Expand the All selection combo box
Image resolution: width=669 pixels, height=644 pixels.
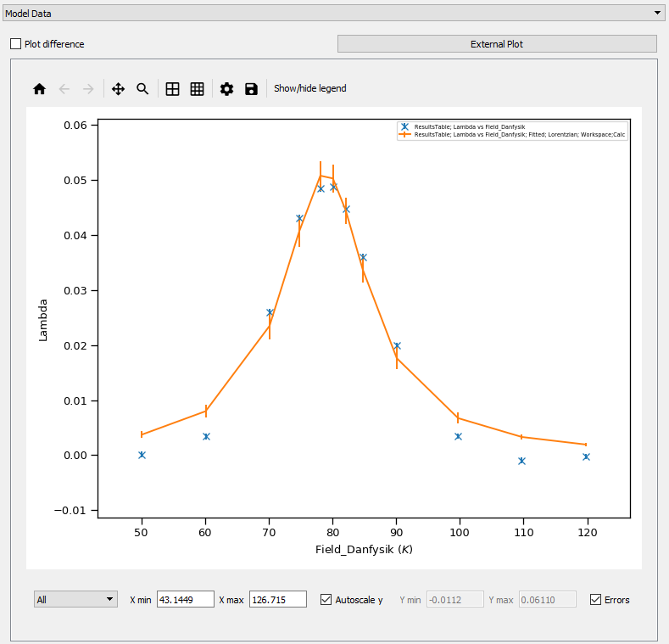coord(75,600)
